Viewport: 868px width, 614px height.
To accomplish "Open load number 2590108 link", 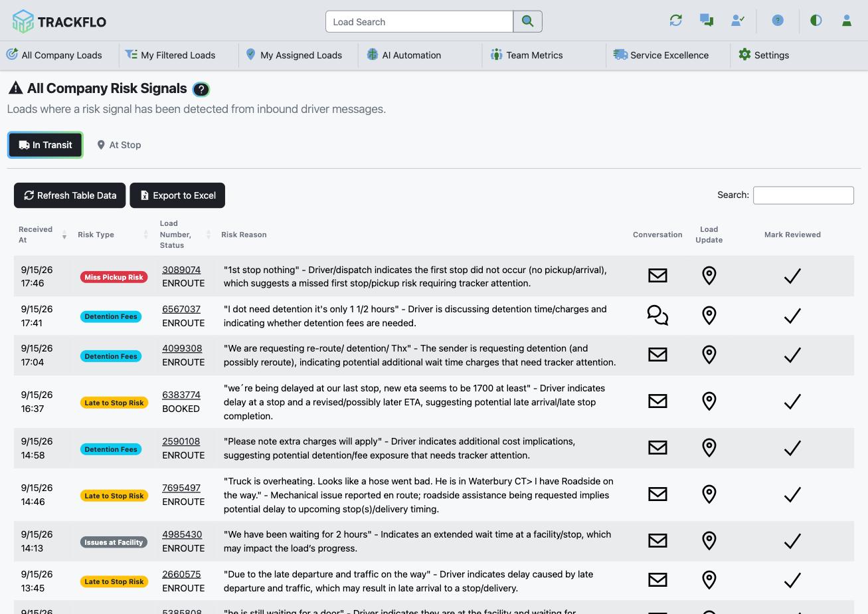I will coord(181,441).
